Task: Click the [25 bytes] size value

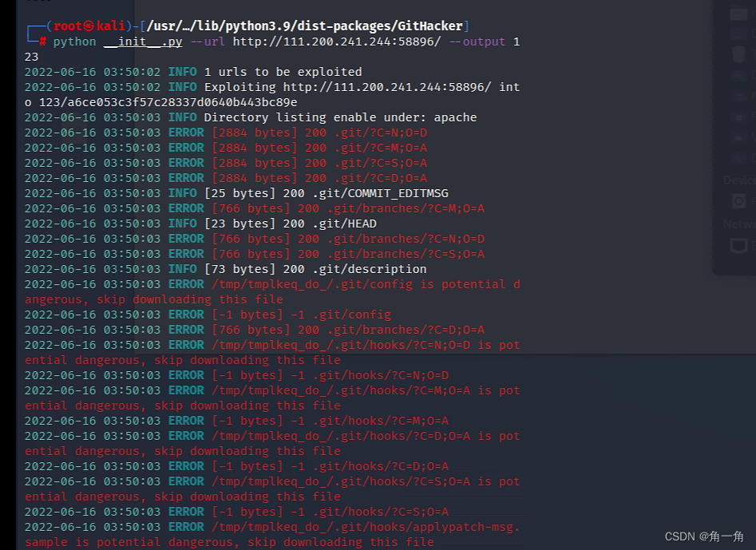Action: (239, 193)
